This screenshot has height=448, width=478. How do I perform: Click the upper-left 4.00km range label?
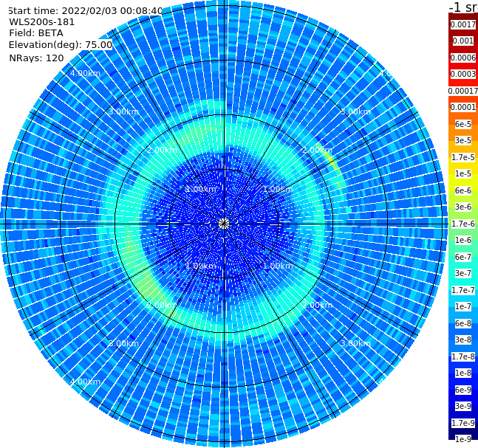point(85,73)
